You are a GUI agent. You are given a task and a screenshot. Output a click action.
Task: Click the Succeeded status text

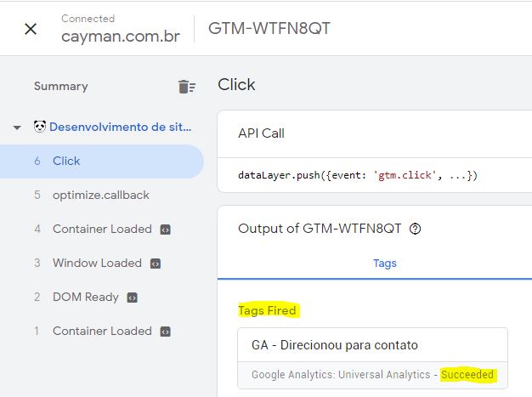tap(467, 375)
